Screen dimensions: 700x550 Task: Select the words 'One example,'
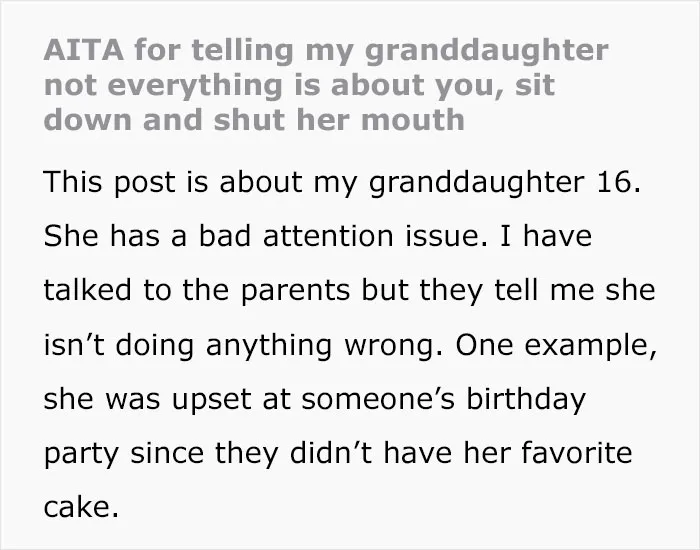pos(556,345)
